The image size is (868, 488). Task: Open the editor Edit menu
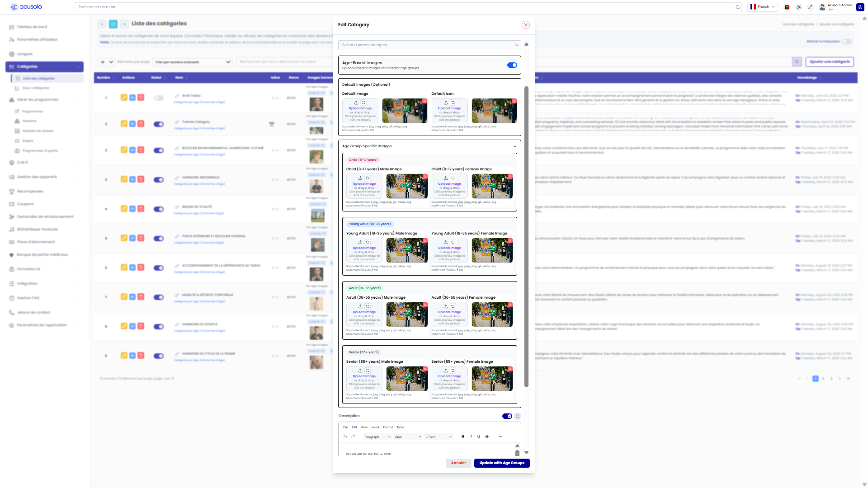[354, 427]
